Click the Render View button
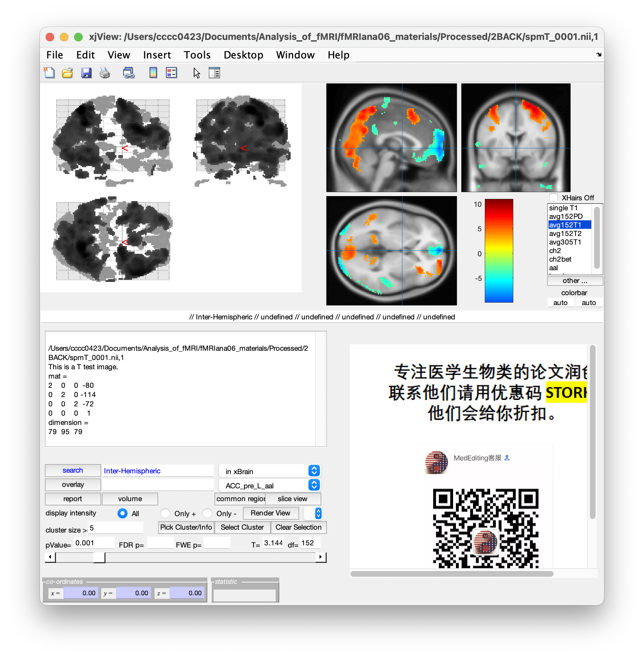The image size is (644, 658). (271, 513)
